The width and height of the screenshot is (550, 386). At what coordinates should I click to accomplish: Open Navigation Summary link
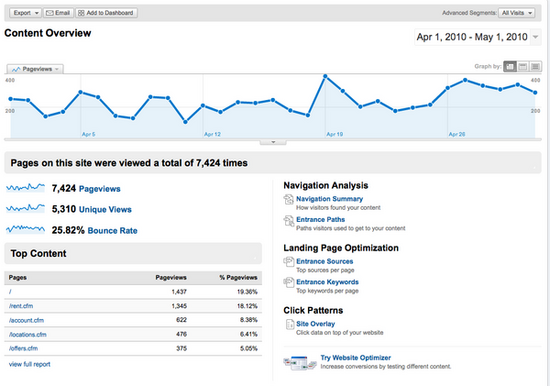click(x=329, y=199)
